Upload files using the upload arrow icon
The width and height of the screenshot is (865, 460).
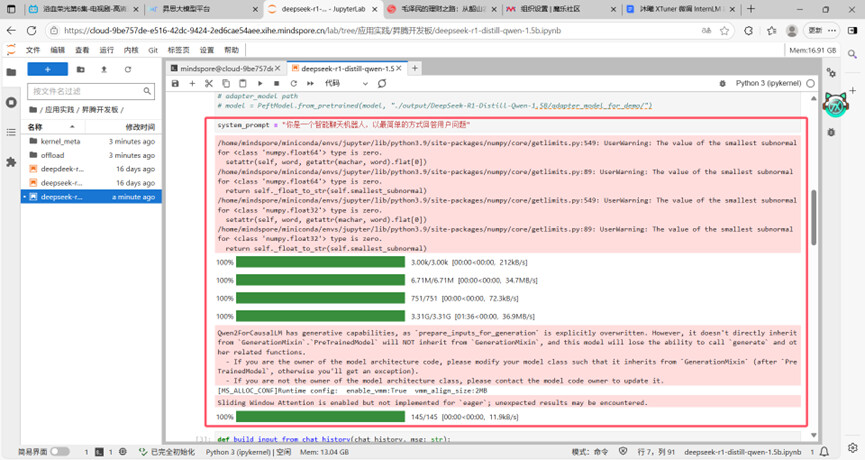click(104, 70)
